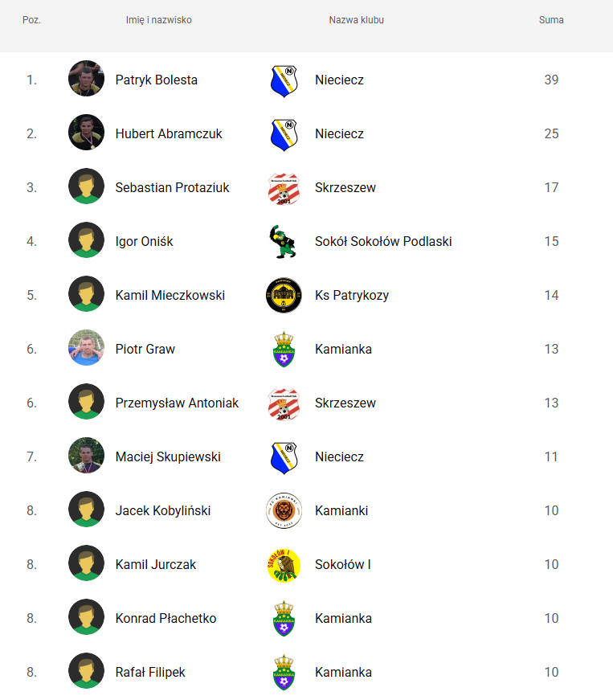Click Patryk Bolesta's profile photo
The height and width of the screenshot is (700, 613).
(86, 79)
